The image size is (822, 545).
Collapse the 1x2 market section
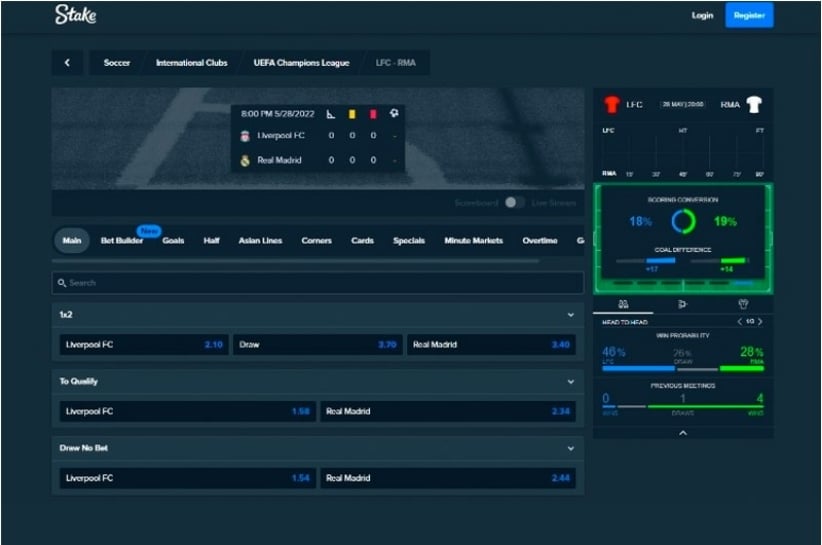coord(571,315)
